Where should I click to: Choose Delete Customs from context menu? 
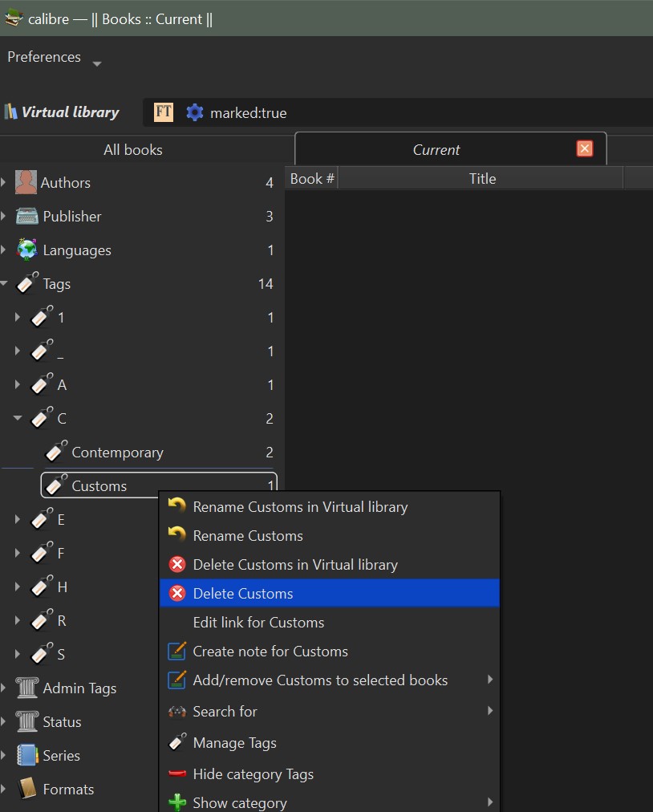(243, 594)
